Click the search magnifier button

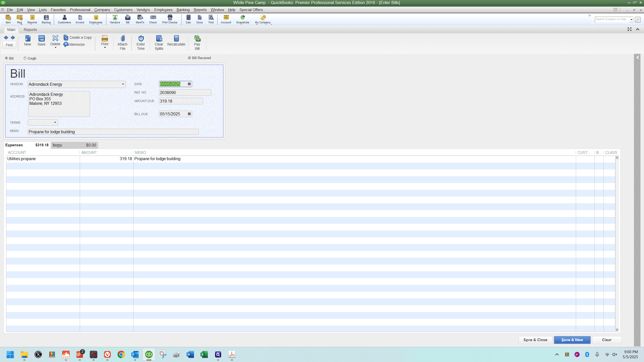pyautogui.click(x=638, y=19)
